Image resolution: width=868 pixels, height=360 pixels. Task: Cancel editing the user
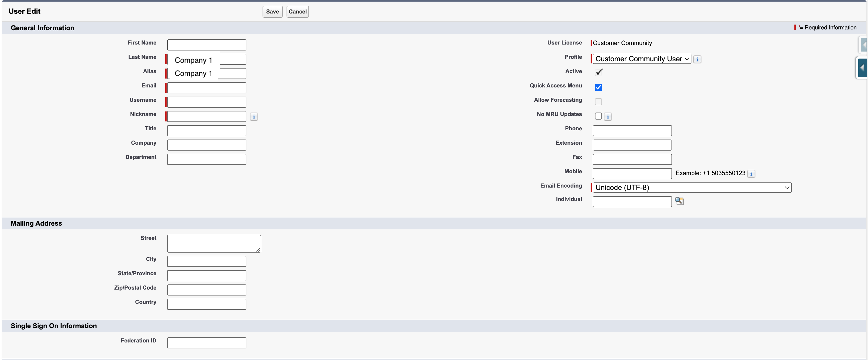tap(297, 12)
